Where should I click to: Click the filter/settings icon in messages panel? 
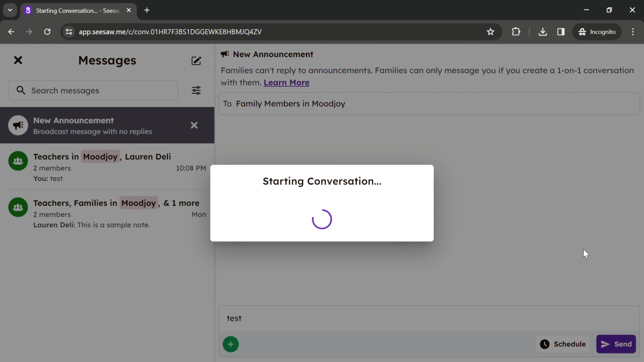[196, 90]
